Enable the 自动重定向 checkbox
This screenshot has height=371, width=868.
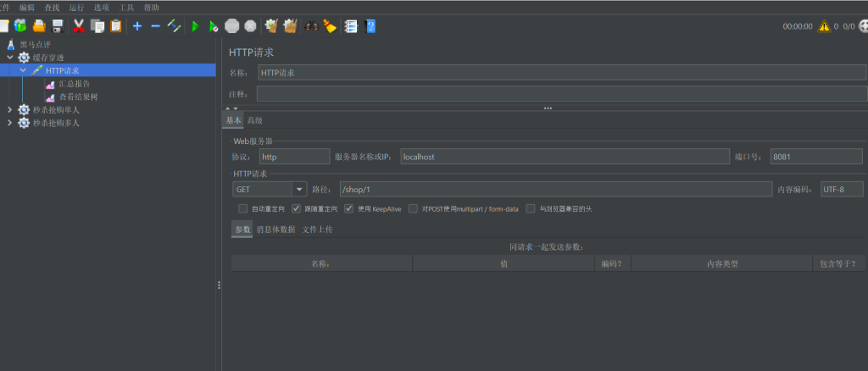(243, 208)
